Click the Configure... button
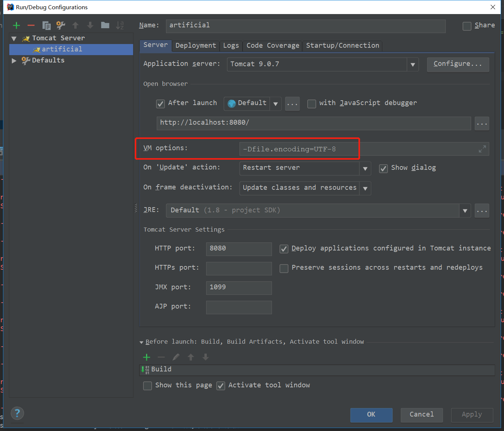 click(x=458, y=64)
